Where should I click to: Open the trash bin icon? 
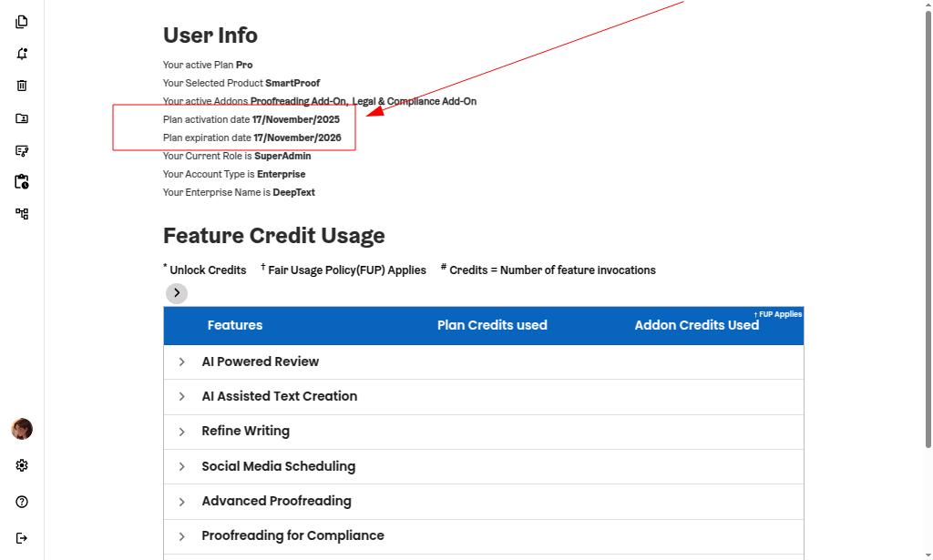(22, 86)
